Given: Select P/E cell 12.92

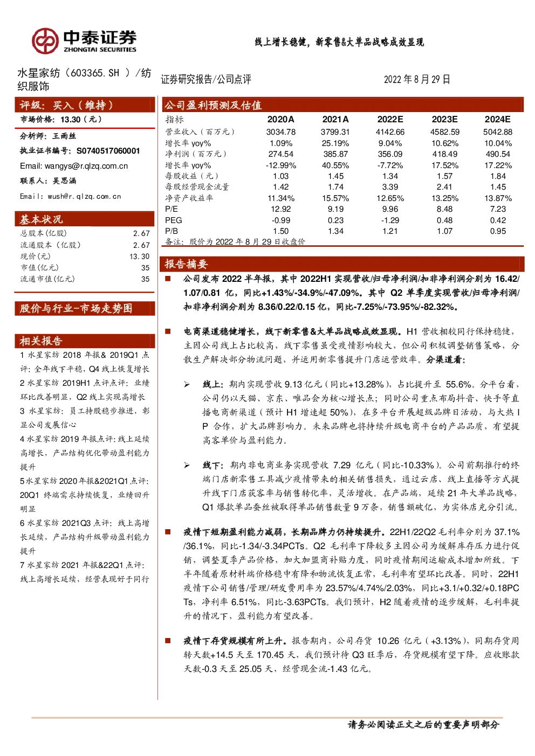Looking at the screenshot, I should pyautogui.click(x=281, y=209).
